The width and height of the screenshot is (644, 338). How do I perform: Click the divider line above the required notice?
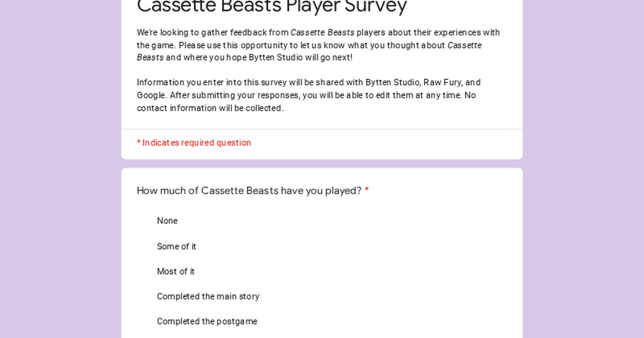pyautogui.click(x=322, y=129)
